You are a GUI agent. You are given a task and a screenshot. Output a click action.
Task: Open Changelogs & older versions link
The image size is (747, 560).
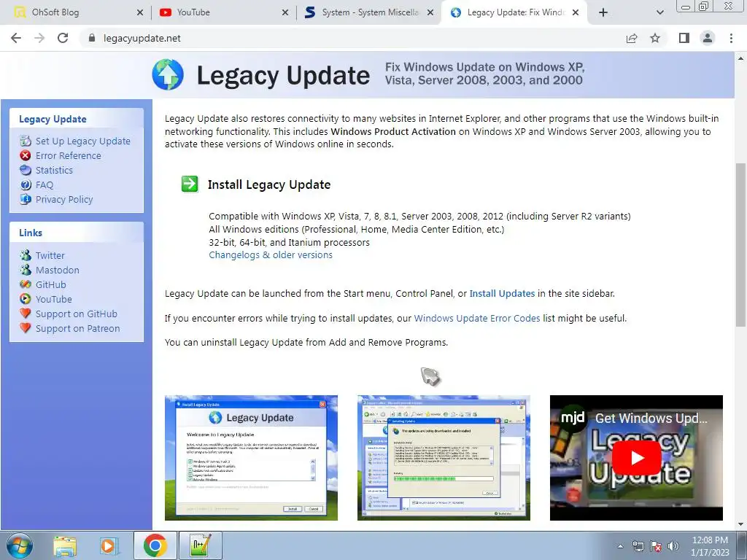pos(271,254)
